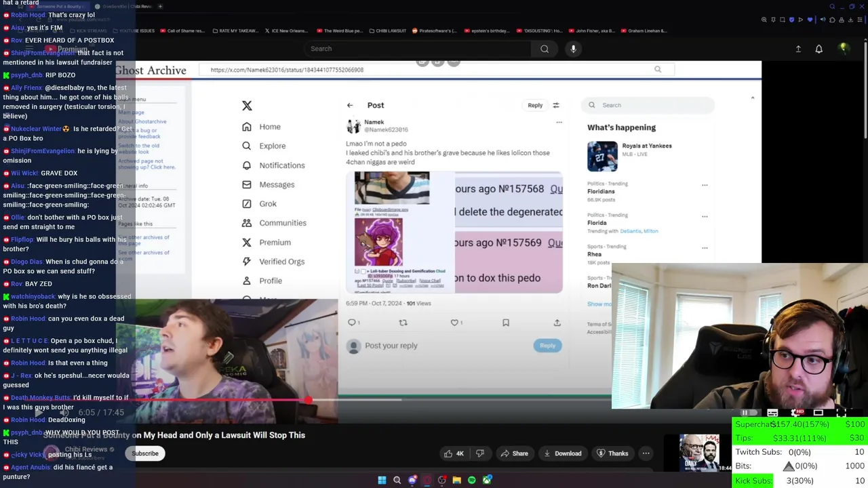Open Windows Start button on taskbar
Viewport: 868px width, 488px height.
pyautogui.click(x=382, y=480)
